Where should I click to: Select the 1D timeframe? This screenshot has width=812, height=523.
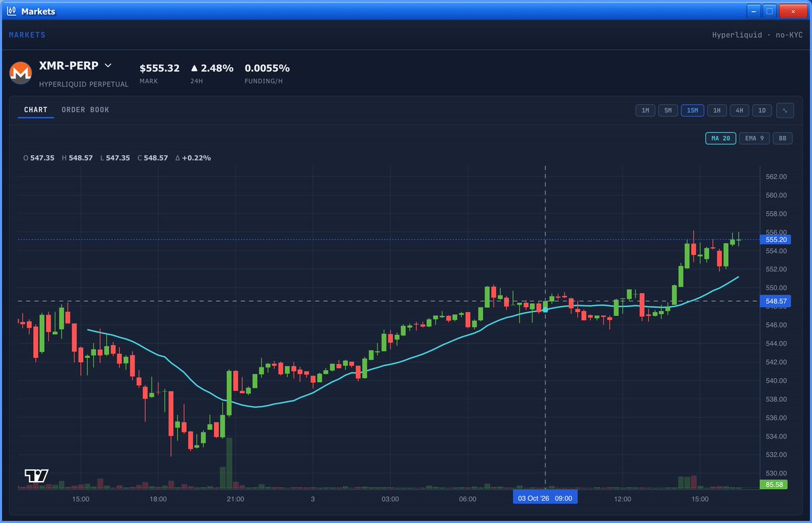tap(762, 110)
